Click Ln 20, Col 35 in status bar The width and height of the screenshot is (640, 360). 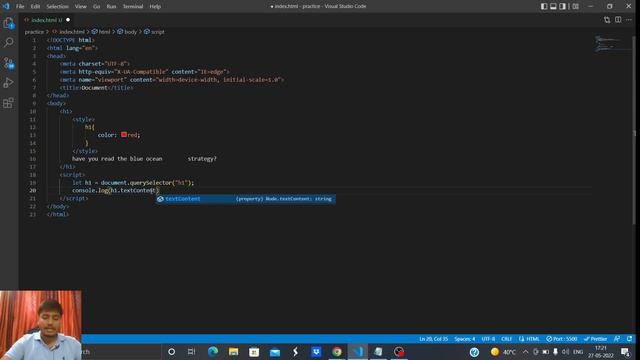point(433,339)
